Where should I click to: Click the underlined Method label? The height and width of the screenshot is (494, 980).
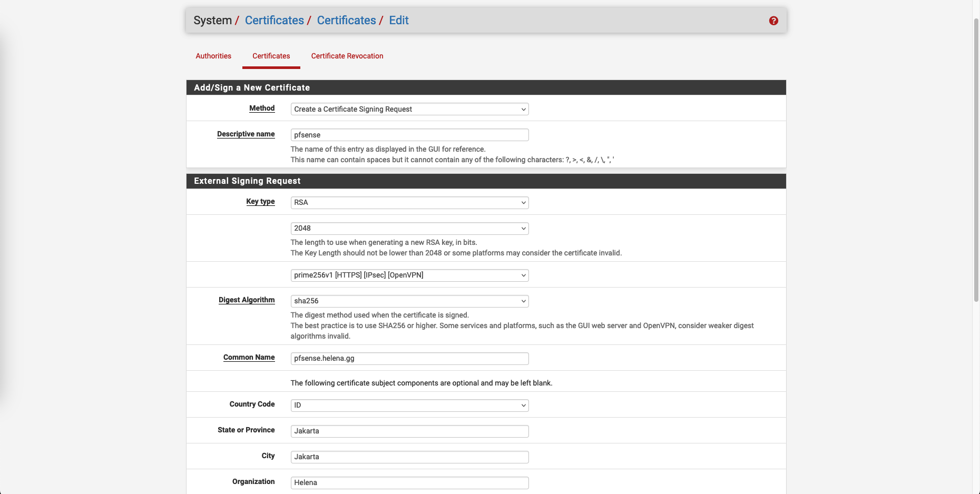(262, 108)
